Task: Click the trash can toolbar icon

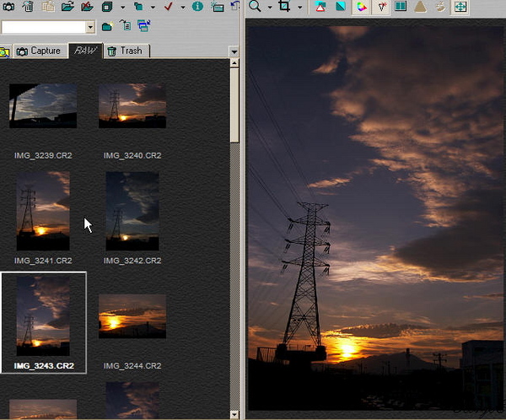Action: tap(29, 6)
